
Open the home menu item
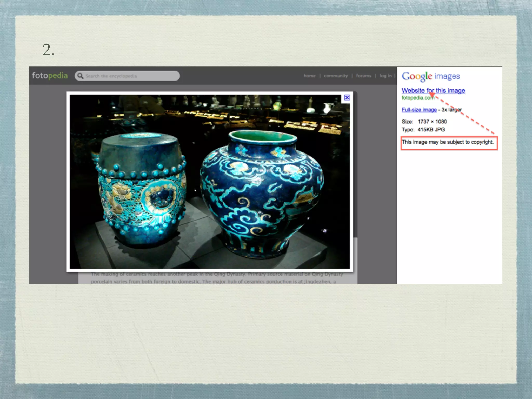point(309,76)
